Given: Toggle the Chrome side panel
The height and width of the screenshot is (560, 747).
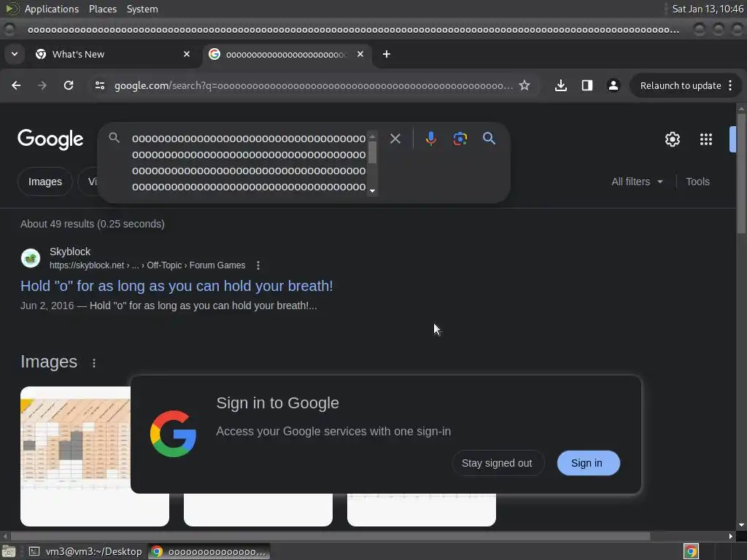Looking at the screenshot, I should 587,86.
